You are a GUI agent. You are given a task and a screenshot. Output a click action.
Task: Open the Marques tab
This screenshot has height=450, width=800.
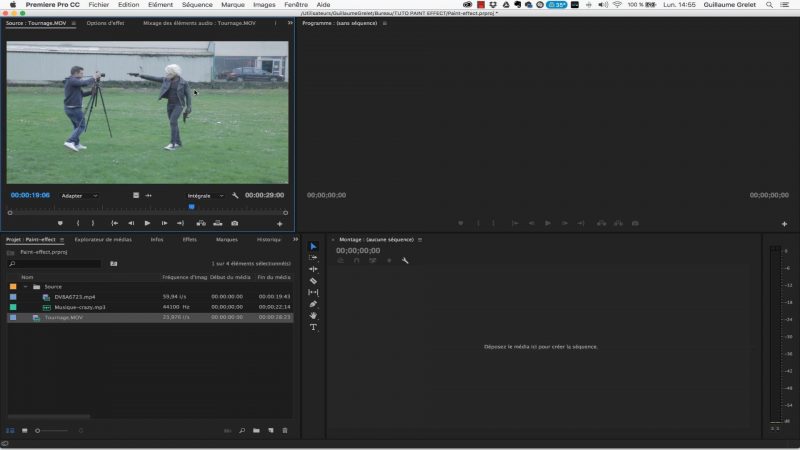pyautogui.click(x=227, y=240)
